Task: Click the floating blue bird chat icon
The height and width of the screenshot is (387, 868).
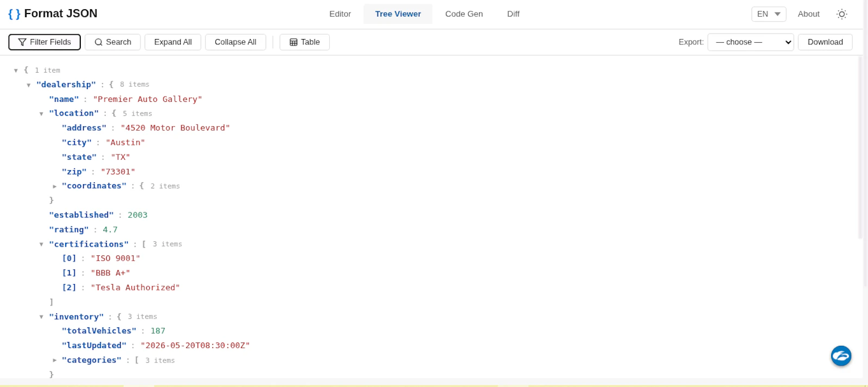Action: (x=841, y=356)
